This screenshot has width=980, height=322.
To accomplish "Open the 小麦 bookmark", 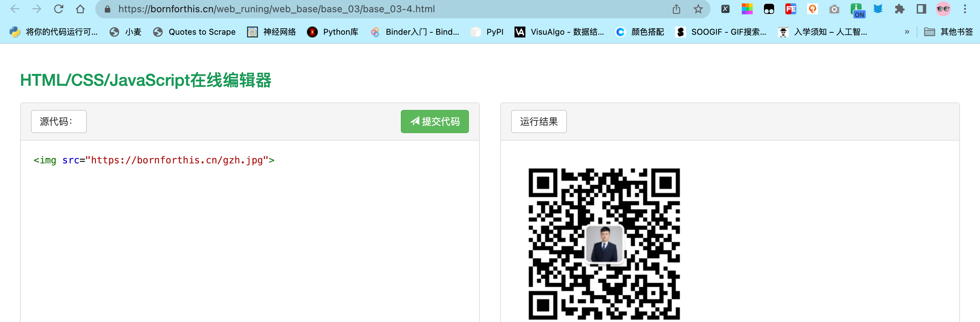I will click(125, 32).
